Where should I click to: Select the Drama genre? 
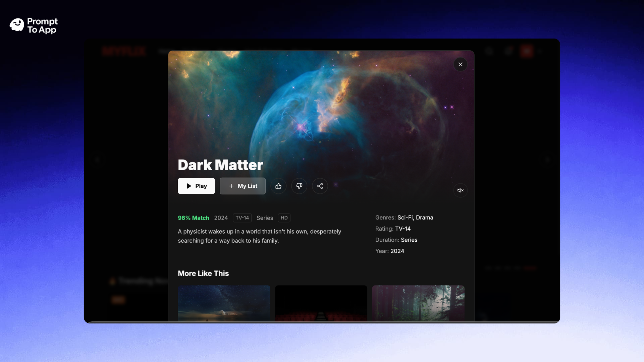coord(425,218)
